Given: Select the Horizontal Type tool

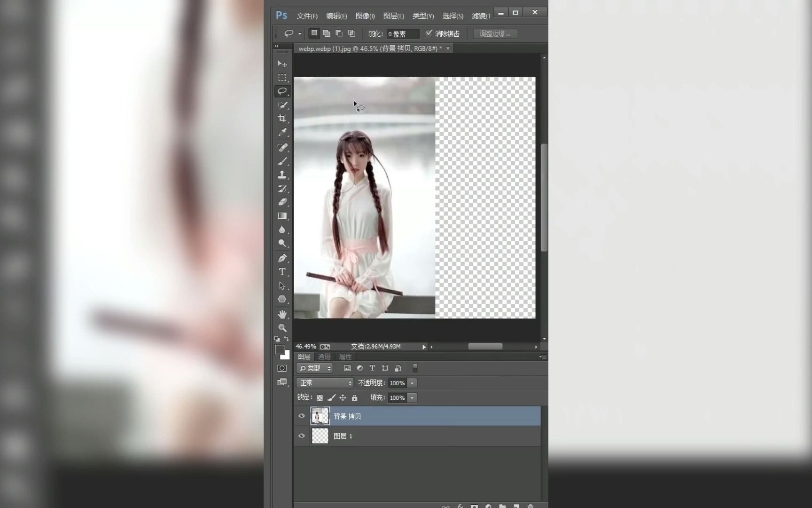Looking at the screenshot, I should click(x=282, y=272).
